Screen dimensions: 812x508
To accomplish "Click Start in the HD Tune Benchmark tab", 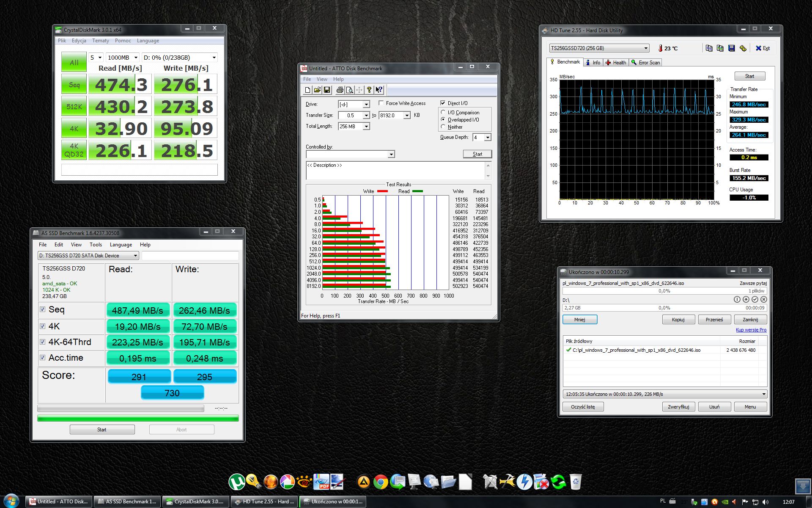I will (749, 76).
